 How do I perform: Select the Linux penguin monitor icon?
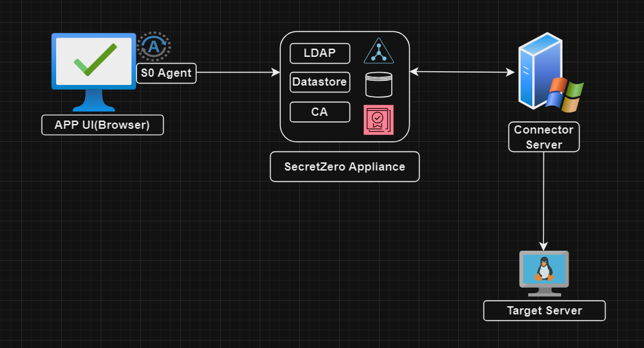544,273
